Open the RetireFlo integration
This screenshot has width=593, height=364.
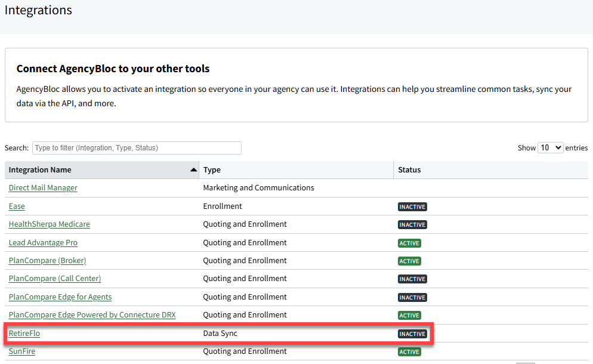coord(24,334)
